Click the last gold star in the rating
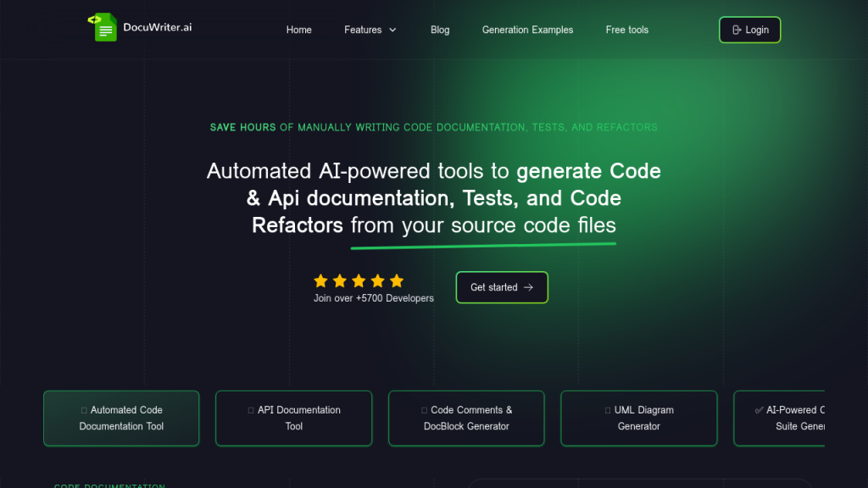 tap(397, 280)
